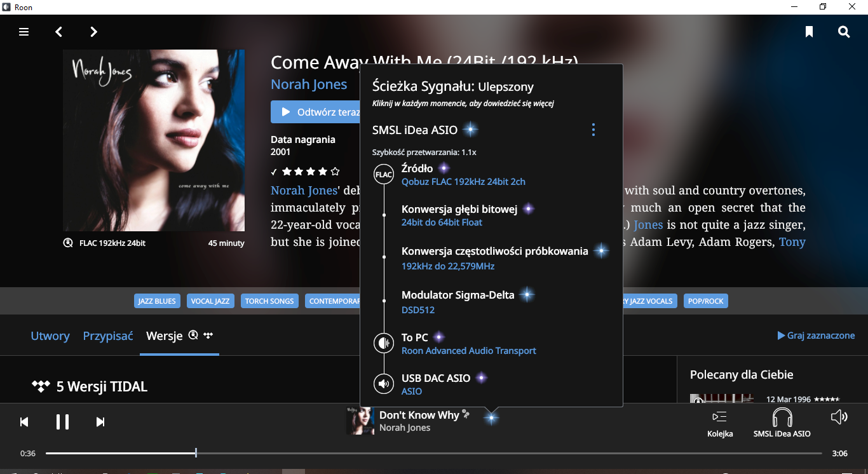Click Roon Advanced Audio Transport text
The width and height of the screenshot is (868, 474).
pos(469,351)
